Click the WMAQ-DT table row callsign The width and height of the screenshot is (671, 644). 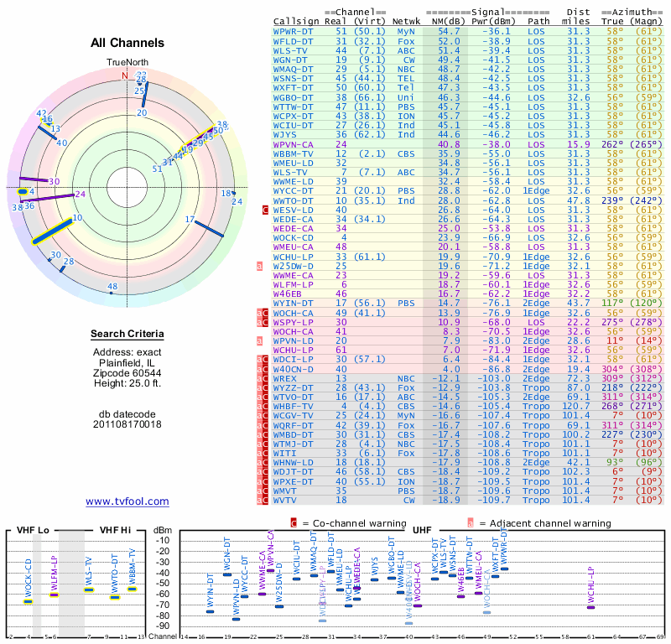click(293, 70)
